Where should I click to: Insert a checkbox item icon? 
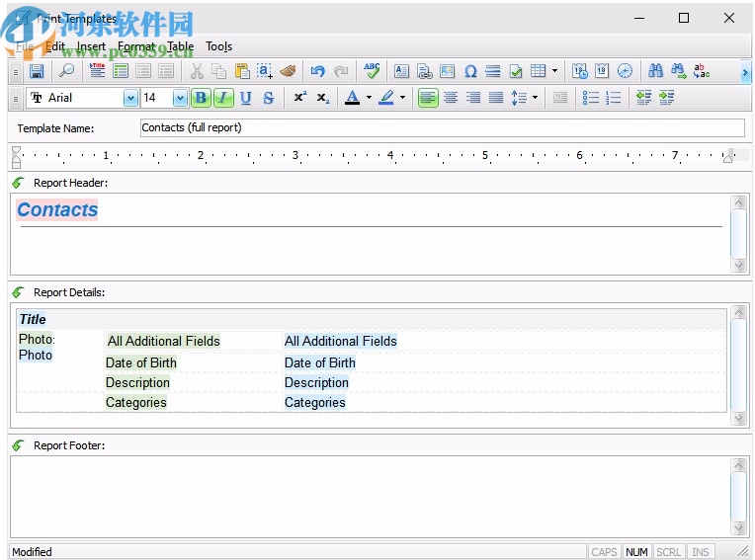(516, 72)
